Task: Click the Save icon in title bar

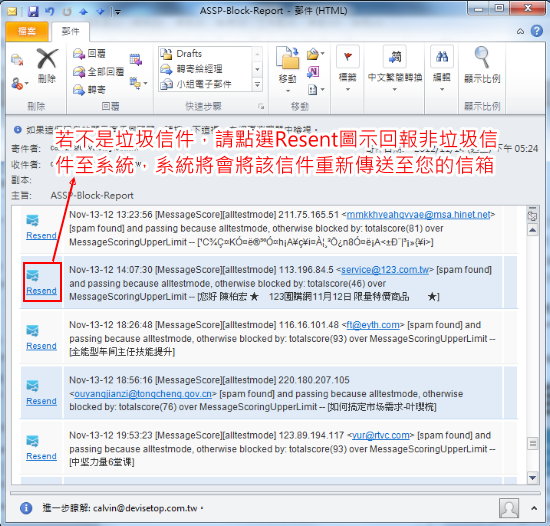Action: 33,12
